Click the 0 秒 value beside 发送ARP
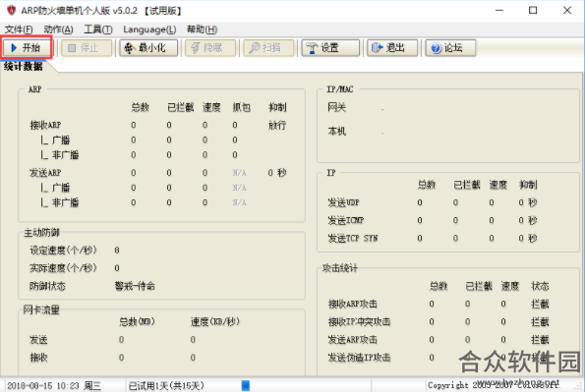Screen dimensions: 585x392 click(277, 173)
